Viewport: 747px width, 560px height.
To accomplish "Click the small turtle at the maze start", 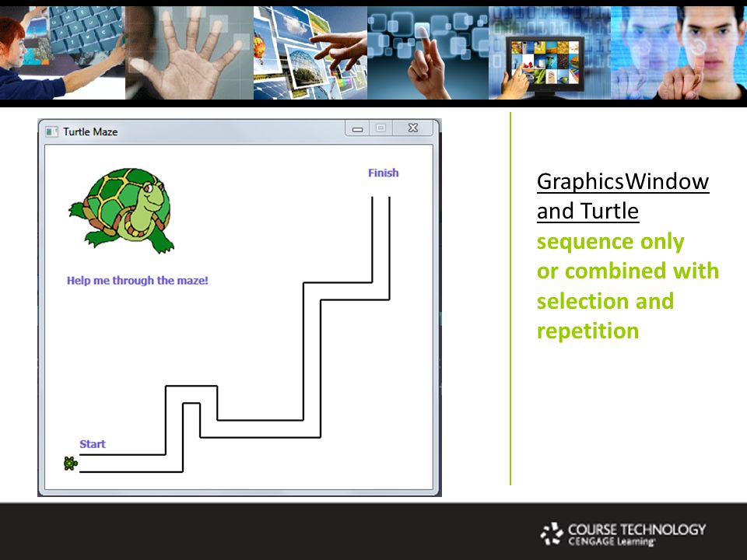I will pos(71,464).
